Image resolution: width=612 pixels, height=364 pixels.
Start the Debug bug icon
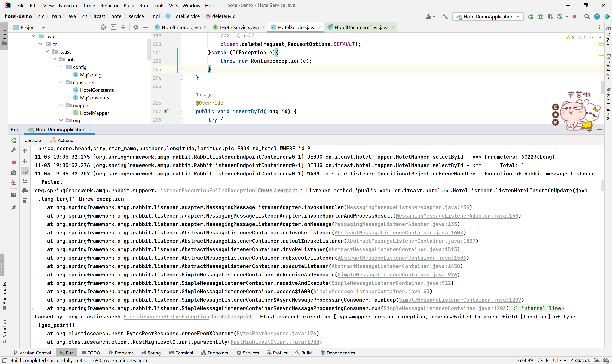click(540, 16)
